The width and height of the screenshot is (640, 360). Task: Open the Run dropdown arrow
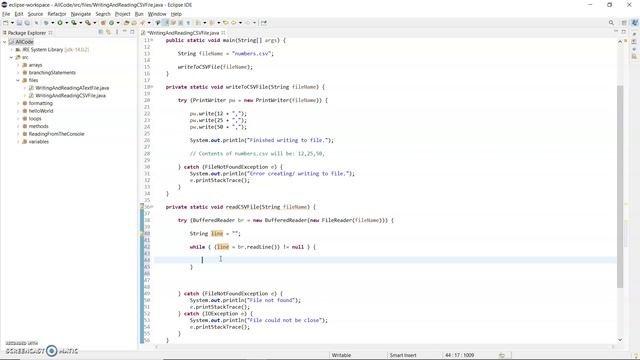pyautogui.click(x=67, y=23)
